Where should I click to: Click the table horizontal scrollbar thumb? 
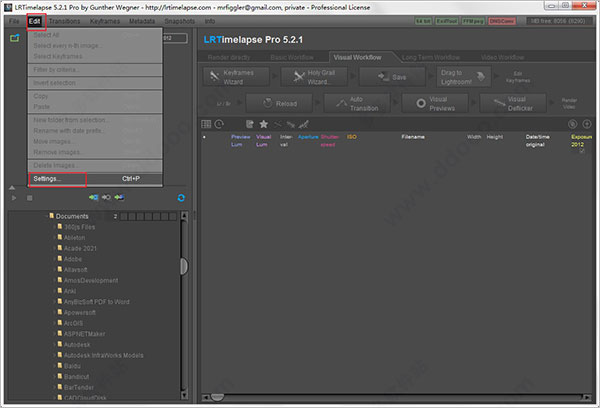click(217, 398)
